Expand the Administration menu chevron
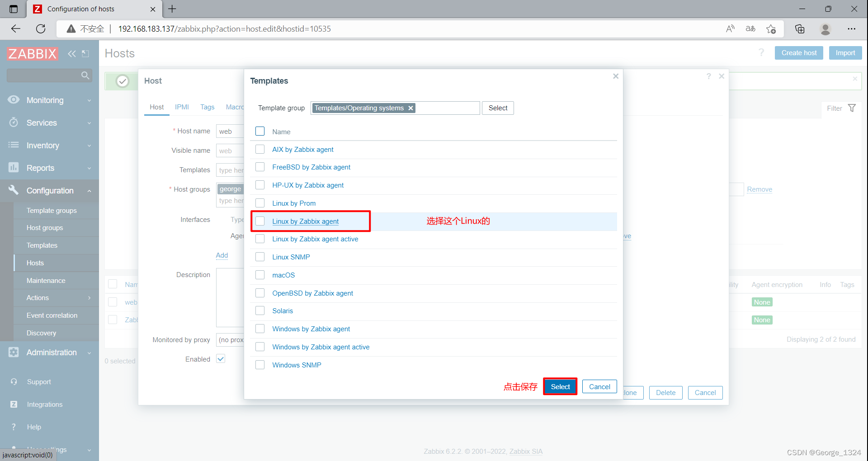 pyautogui.click(x=89, y=353)
